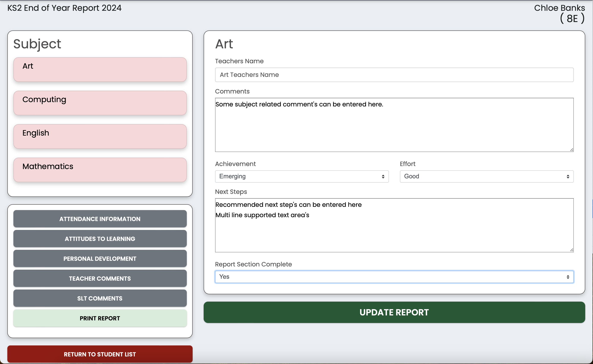This screenshot has width=593, height=364.
Task: Open the Computing subject card
Action: click(100, 103)
